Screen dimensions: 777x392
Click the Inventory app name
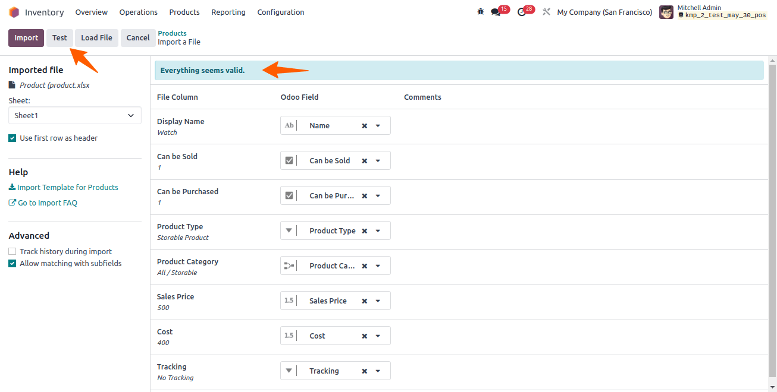click(x=45, y=12)
